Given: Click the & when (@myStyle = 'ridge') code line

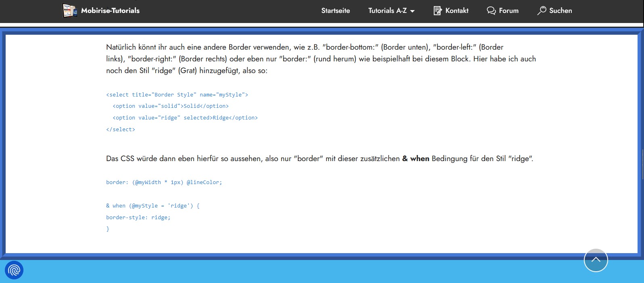Looking at the screenshot, I should click(153, 205).
